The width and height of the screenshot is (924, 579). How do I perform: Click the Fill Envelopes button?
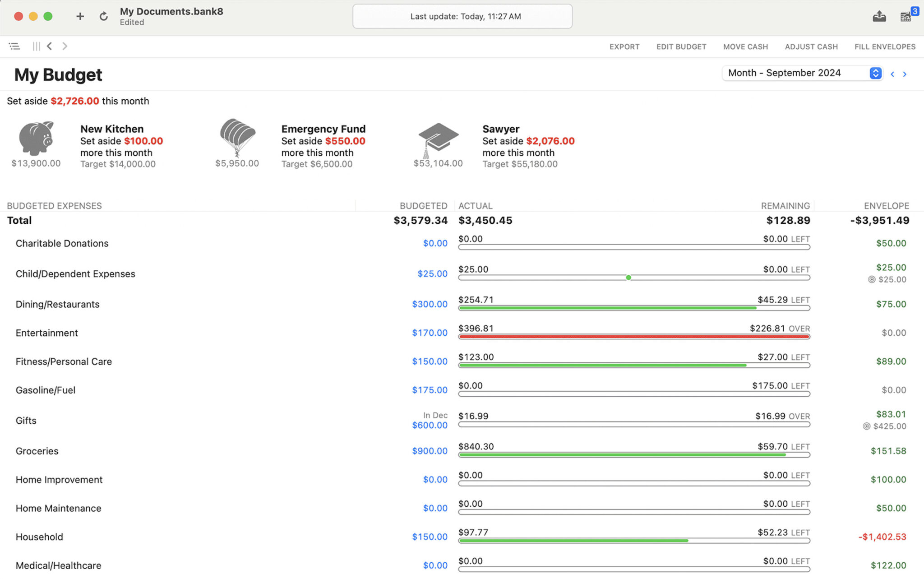click(884, 46)
